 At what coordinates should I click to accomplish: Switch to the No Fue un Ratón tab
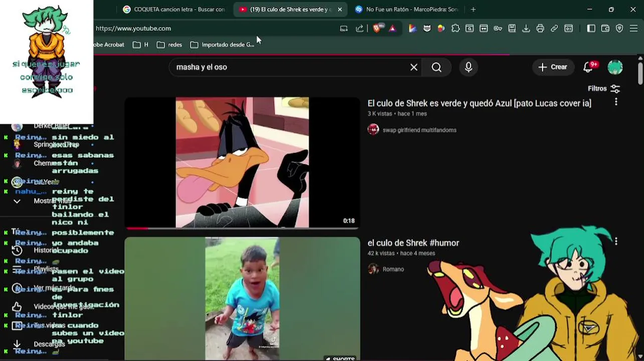click(406, 9)
